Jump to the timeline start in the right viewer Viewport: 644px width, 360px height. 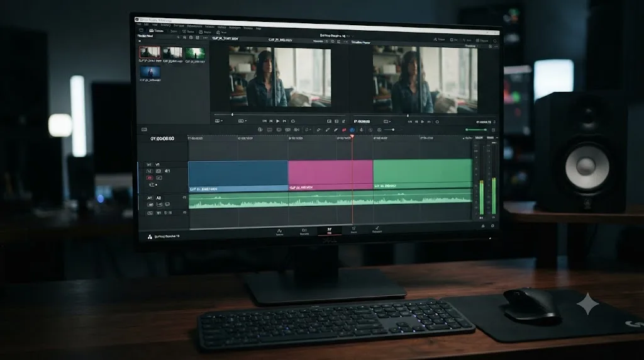pyautogui.click(x=409, y=121)
